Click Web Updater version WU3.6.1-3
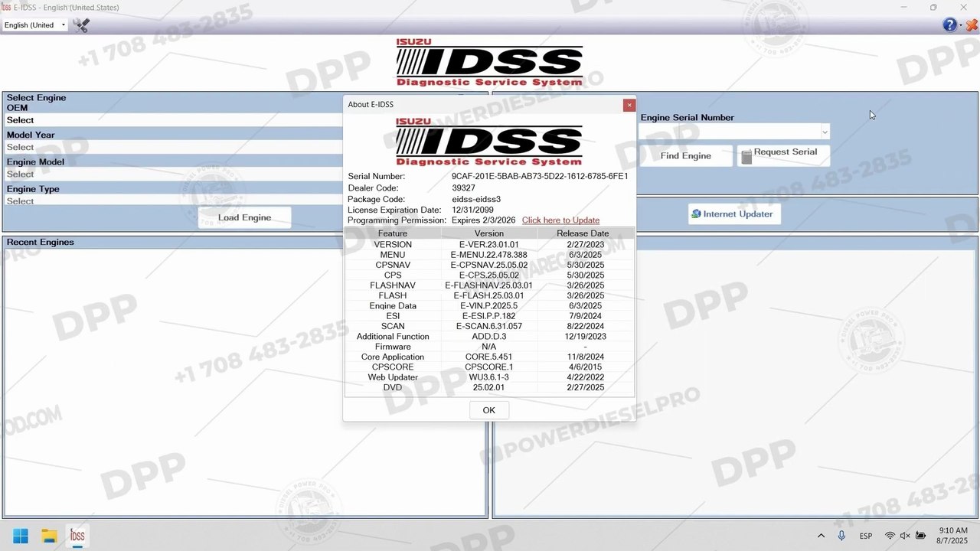The image size is (980, 551). click(x=489, y=377)
